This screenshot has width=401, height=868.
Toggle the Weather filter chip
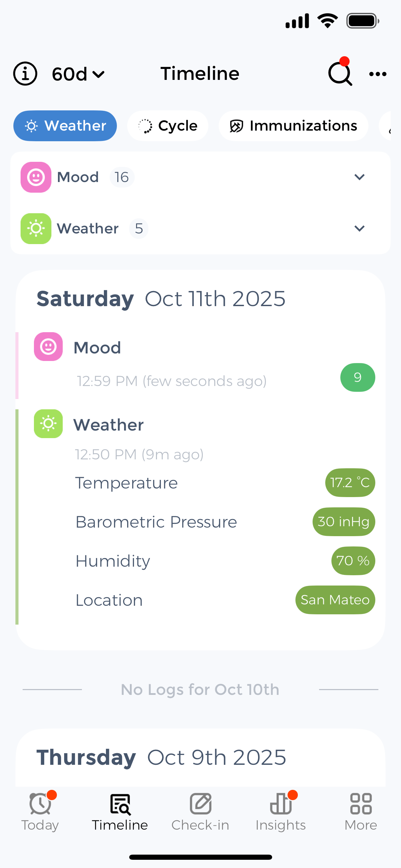65,126
